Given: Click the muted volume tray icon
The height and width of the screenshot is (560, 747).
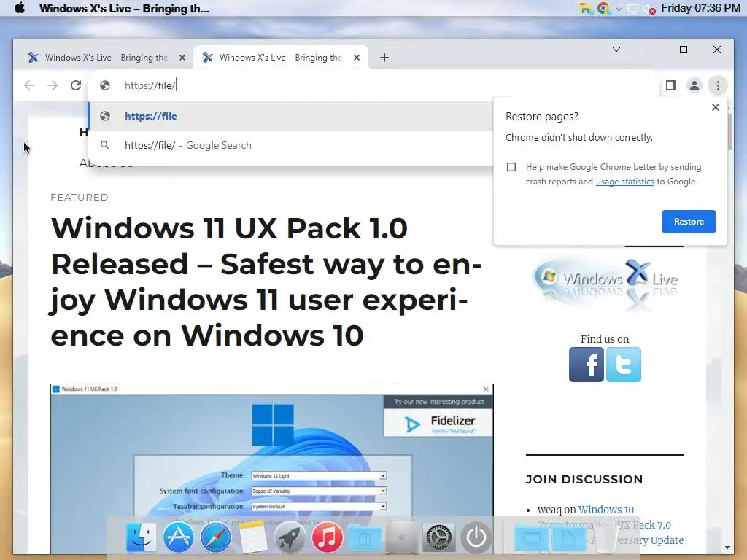Looking at the screenshot, I should pyautogui.click(x=650, y=9).
